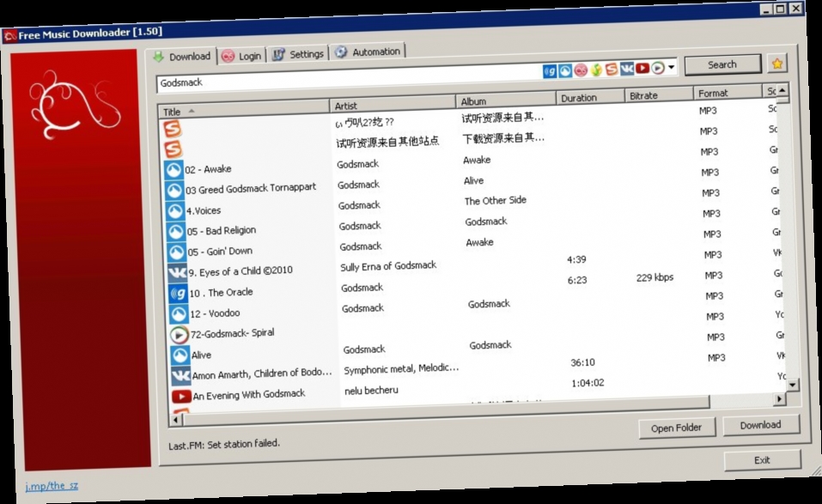The image size is (822, 504).
Task: Sort results by the Album column header
Action: (506, 100)
